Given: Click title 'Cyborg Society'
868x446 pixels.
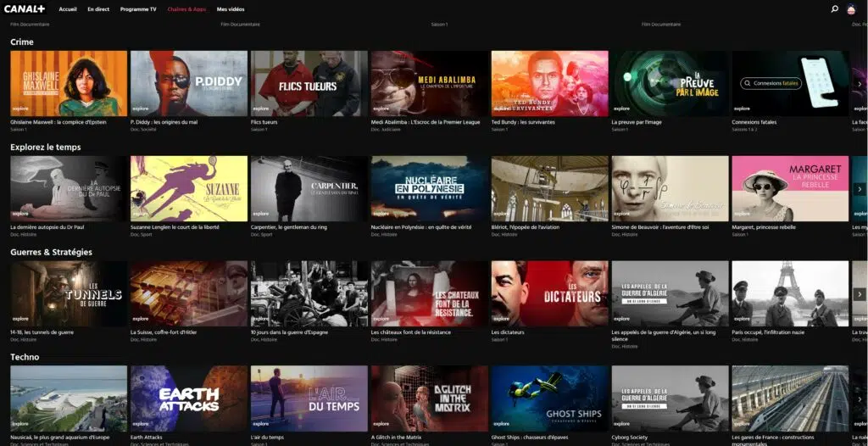Looking at the screenshot, I should pyautogui.click(x=628, y=438).
